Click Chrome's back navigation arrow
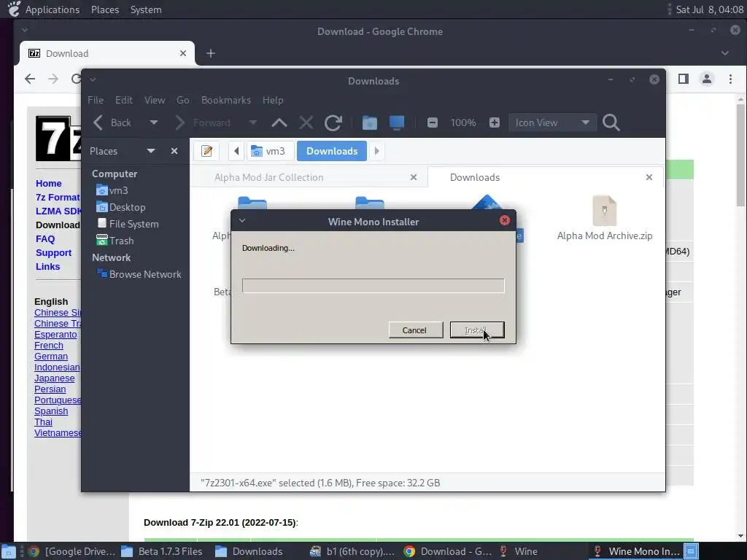747x560 pixels. [30, 79]
